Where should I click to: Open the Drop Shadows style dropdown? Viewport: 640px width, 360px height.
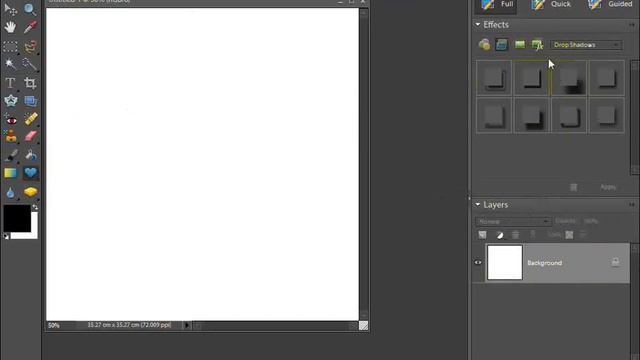pyautogui.click(x=586, y=45)
